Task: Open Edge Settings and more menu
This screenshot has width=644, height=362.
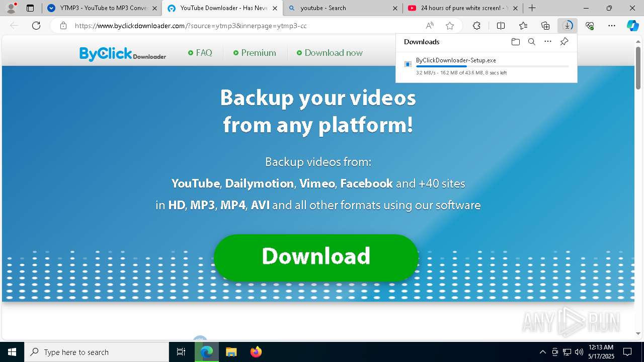Action: (612, 26)
